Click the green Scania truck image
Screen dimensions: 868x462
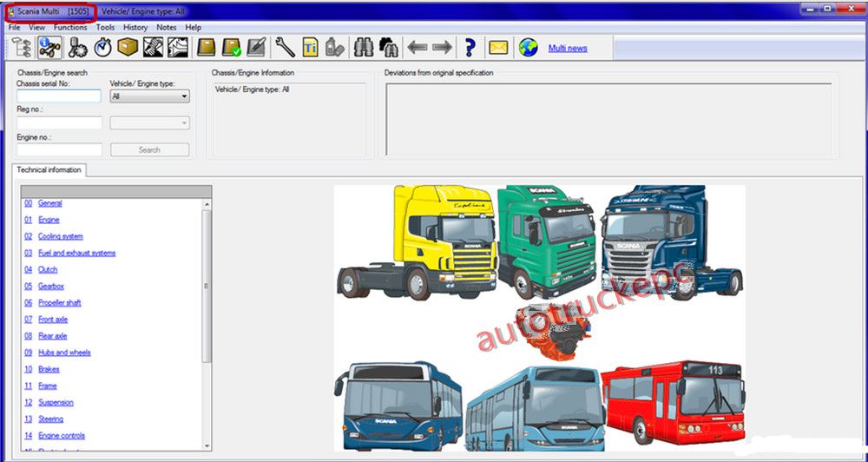click(547, 241)
